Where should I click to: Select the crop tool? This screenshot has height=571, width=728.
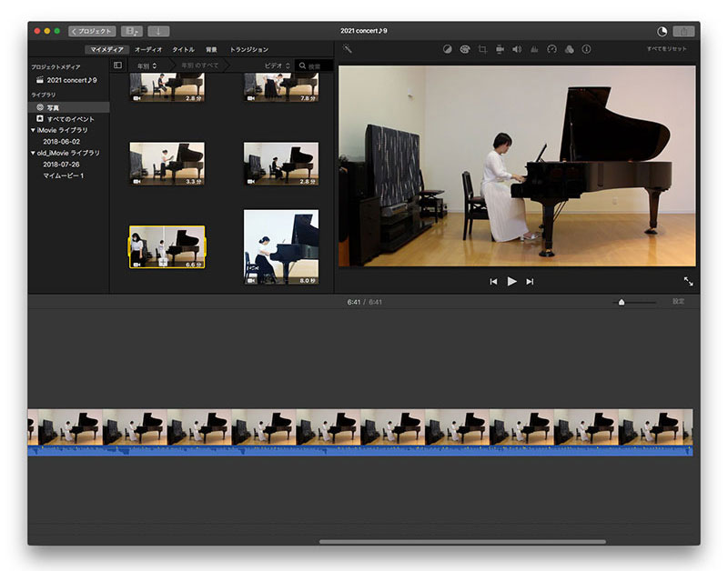[482, 49]
